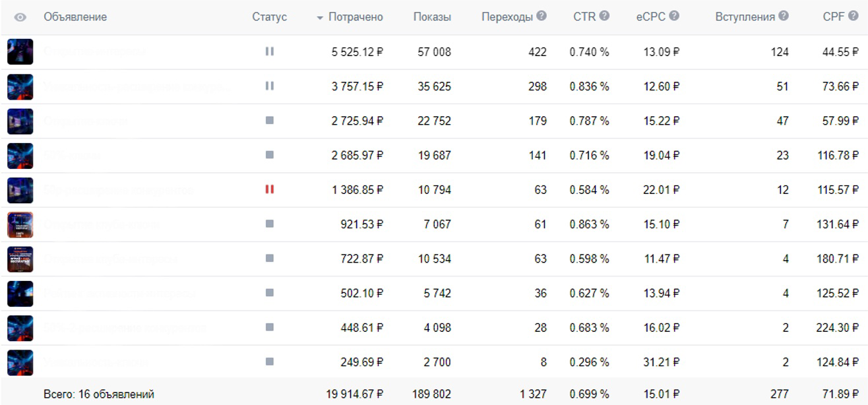This screenshot has height=405, width=868.
Task: Click the help icon next to eCPC
Action: (674, 16)
